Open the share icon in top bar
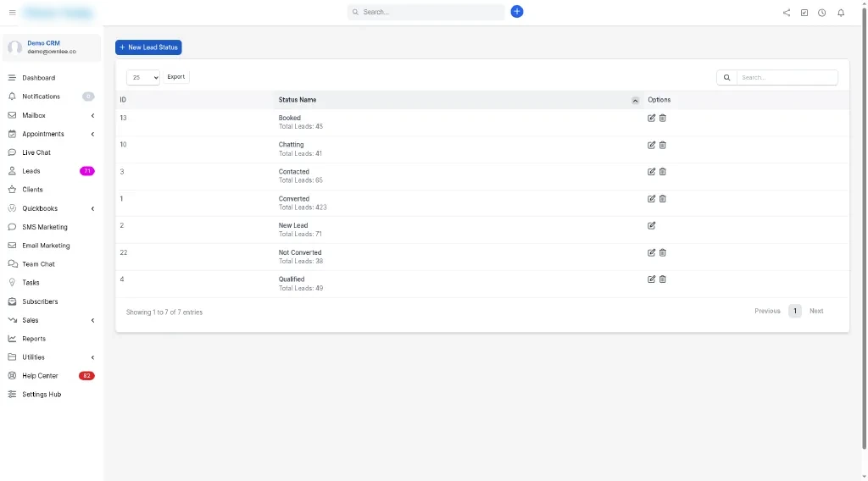The width and height of the screenshot is (868, 481). [786, 12]
